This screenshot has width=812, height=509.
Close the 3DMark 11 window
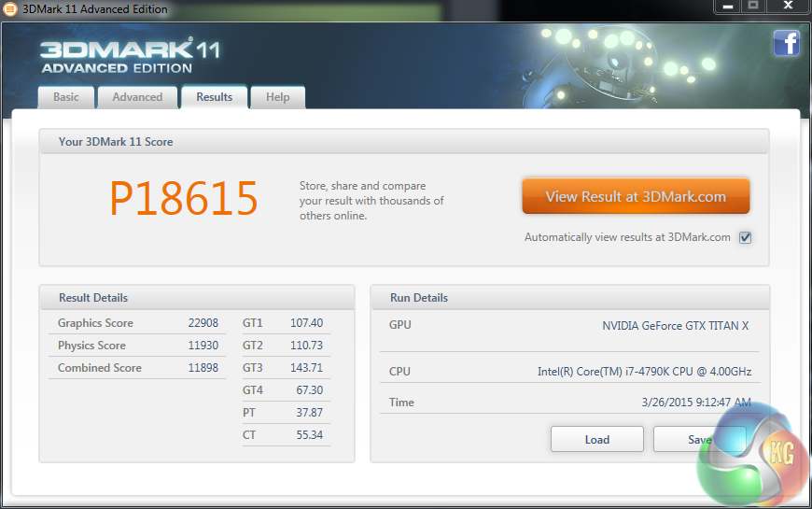pyautogui.click(x=788, y=7)
